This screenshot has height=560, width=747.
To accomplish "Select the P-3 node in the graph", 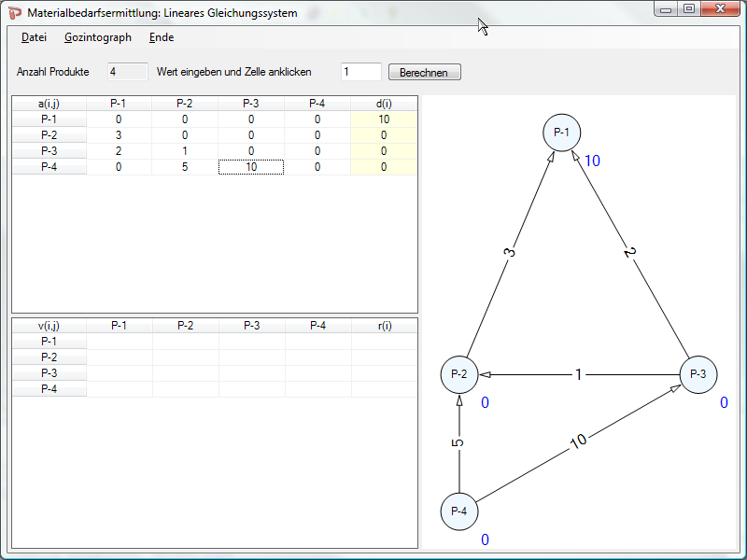I will click(698, 373).
